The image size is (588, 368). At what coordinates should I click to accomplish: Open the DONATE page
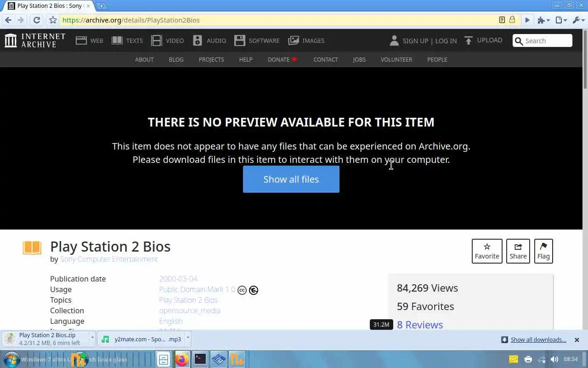[x=282, y=59]
